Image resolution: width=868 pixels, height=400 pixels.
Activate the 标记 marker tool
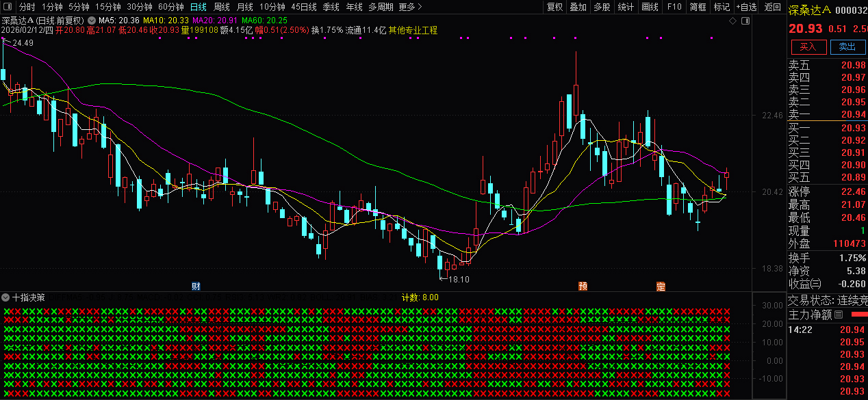click(x=721, y=8)
